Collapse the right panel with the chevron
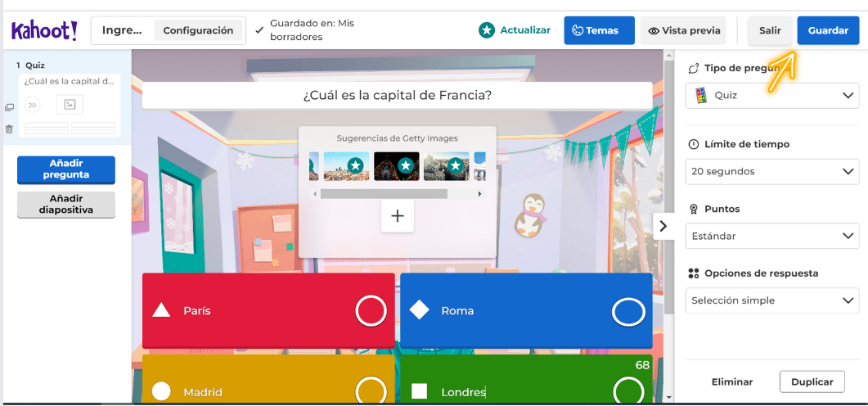This screenshot has width=868, height=406. 663,226
